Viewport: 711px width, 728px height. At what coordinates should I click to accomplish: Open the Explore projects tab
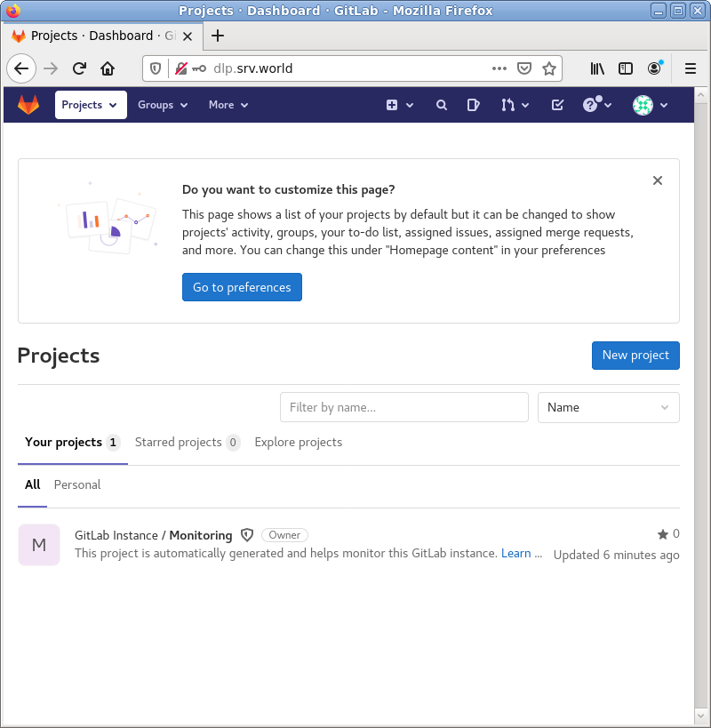click(x=298, y=442)
